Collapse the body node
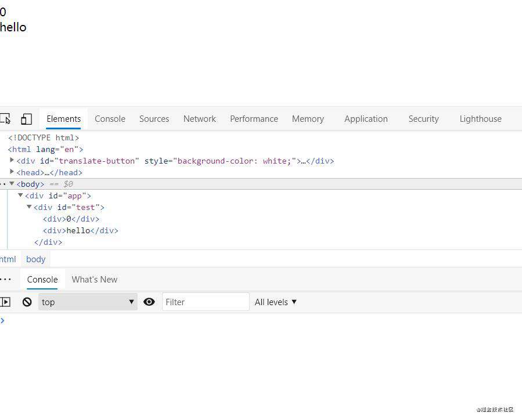 tap(12, 183)
